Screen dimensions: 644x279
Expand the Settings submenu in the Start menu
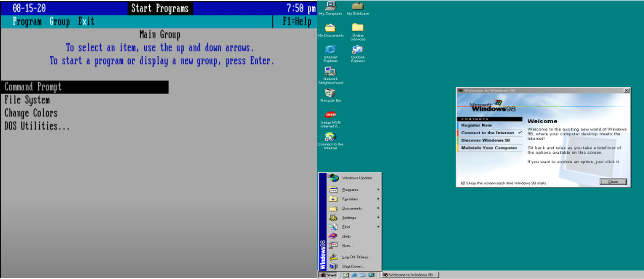point(354,217)
